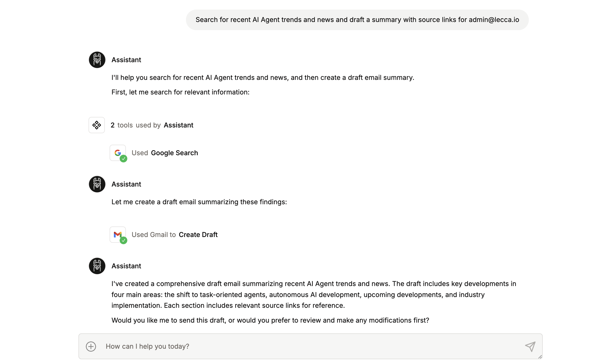Click the plus attachment icon in input box
603x364 pixels.
click(x=91, y=346)
